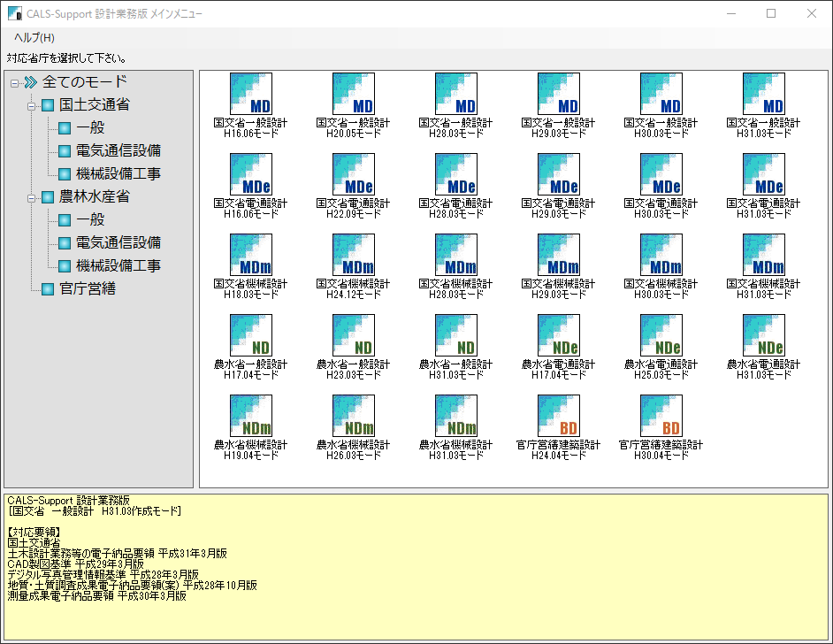
Task: Open 国交省一般設計 H16.06 mode icon
Action: [x=250, y=94]
